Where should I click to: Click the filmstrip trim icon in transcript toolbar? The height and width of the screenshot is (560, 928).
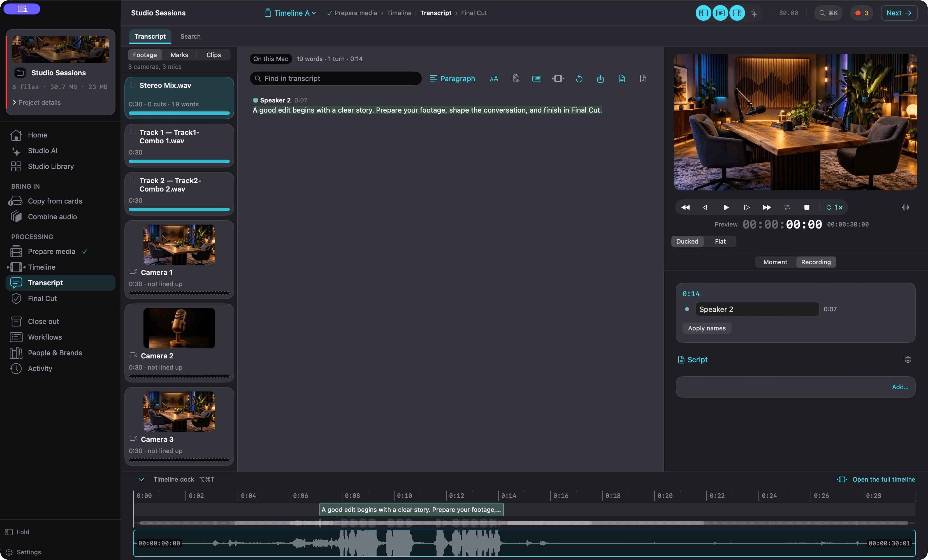558,79
